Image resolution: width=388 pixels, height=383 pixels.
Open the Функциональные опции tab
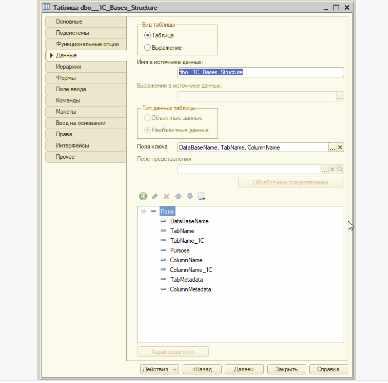point(86,44)
